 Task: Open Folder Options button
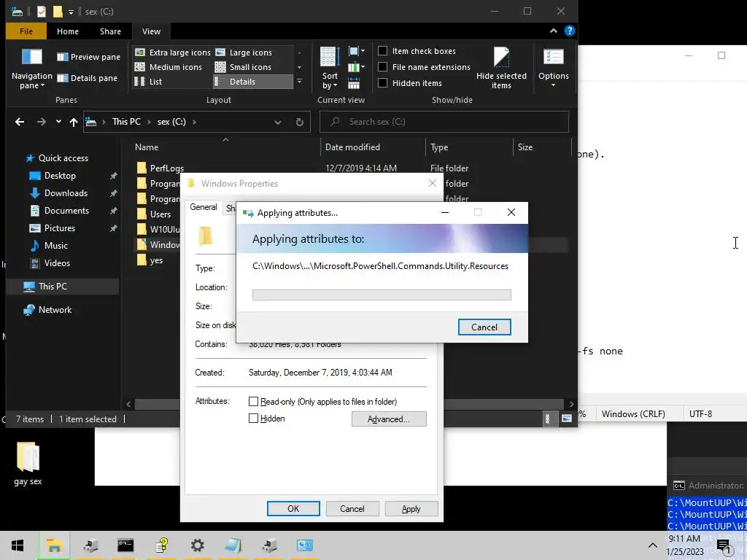tap(553, 68)
